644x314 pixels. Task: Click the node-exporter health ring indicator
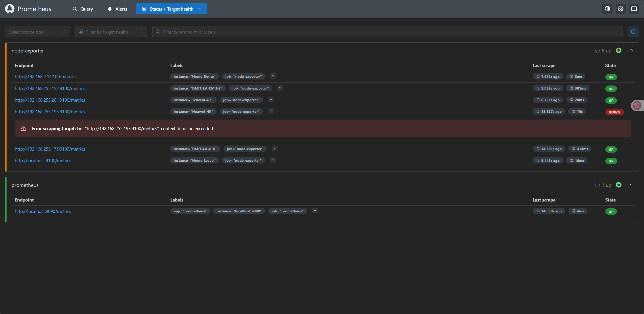pyautogui.click(x=618, y=50)
